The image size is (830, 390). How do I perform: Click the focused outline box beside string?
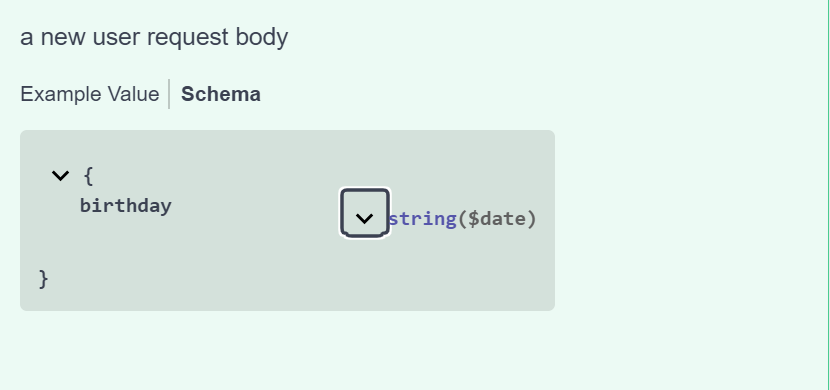pyautogui.click(x=365, y=213)
